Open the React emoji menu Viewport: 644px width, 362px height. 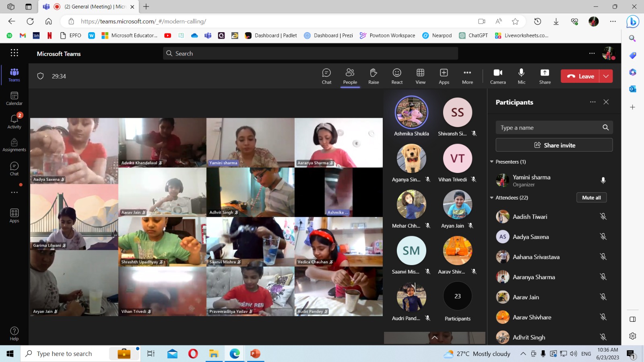(397, 76)
